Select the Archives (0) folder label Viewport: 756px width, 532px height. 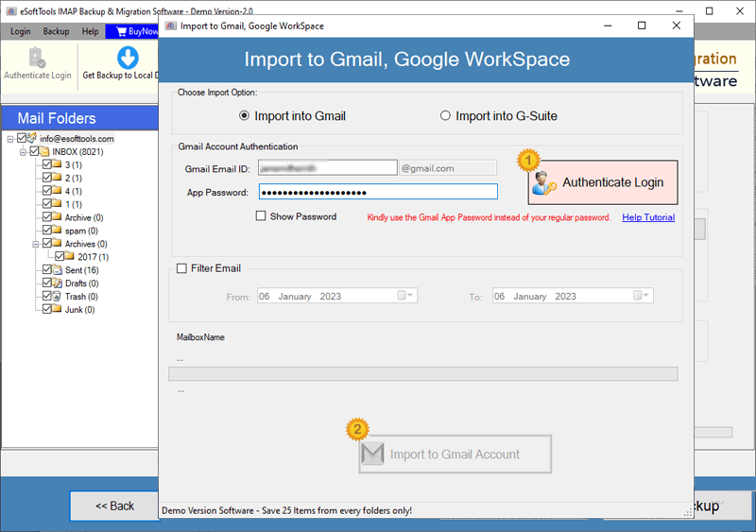pyautogui.click(x=86, y=244)
